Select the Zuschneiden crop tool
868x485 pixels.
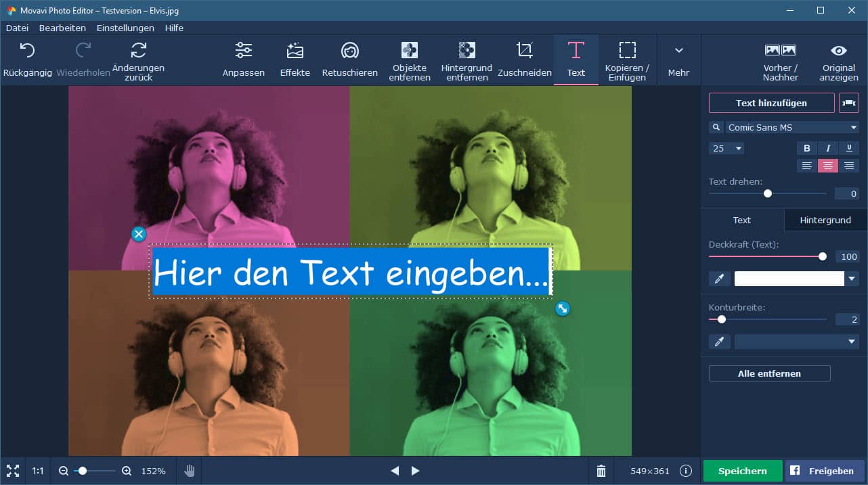pos(525,60)
